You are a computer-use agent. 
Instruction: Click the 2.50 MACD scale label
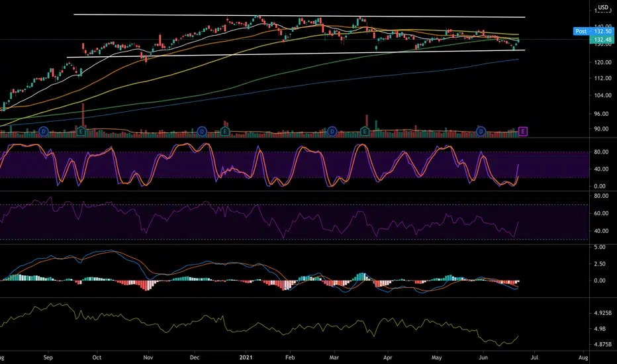[600, 263]
